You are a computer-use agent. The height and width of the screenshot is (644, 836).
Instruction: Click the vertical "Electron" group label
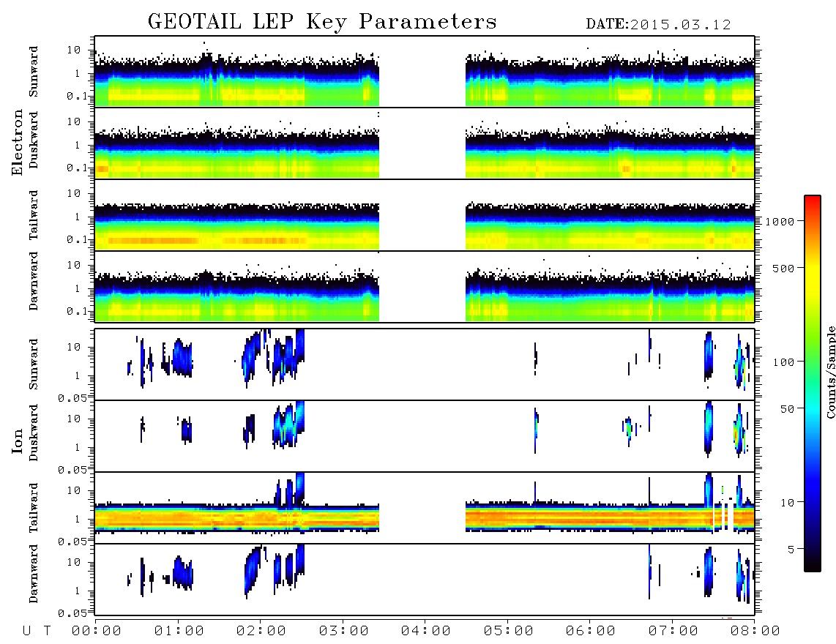click(x=17, y=143)
